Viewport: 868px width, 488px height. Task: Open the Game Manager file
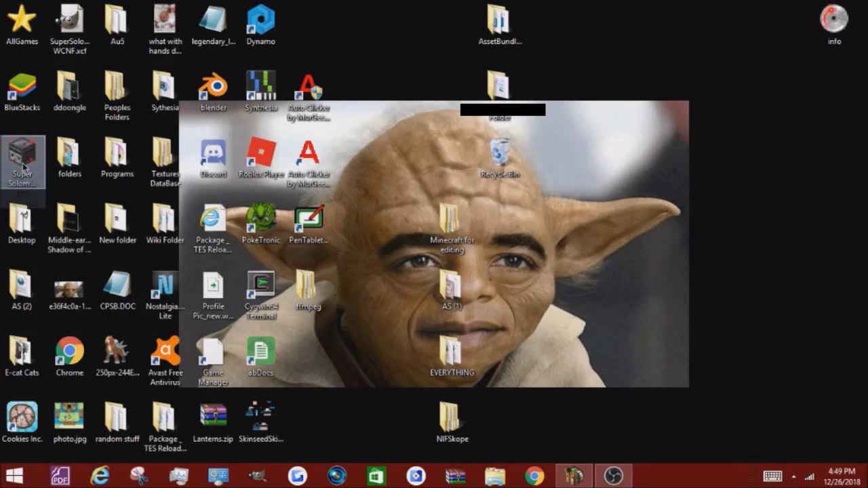[x=213, y=361]
